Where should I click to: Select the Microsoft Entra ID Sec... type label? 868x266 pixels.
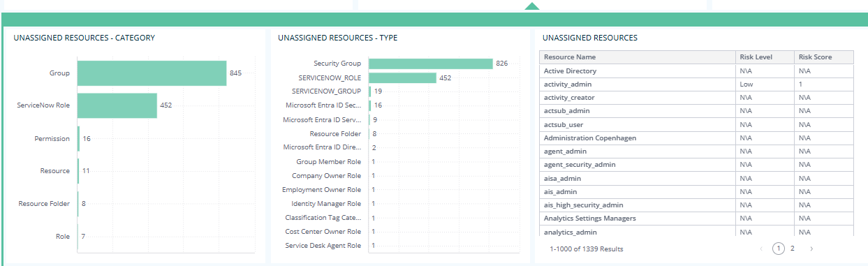(x=323, y=105)
